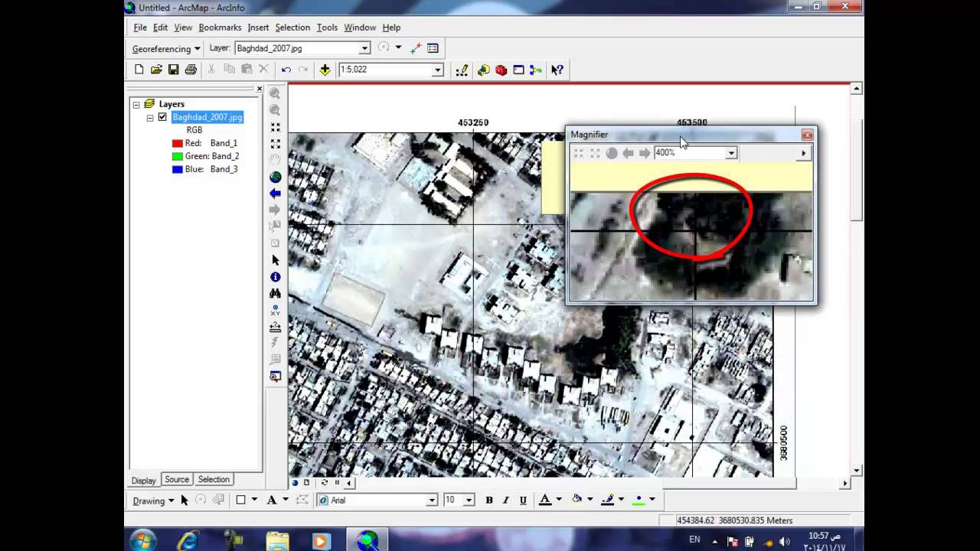Click the Green Band_2 color swatch
This screenshot has width=980, height=551.
point(178,157)
